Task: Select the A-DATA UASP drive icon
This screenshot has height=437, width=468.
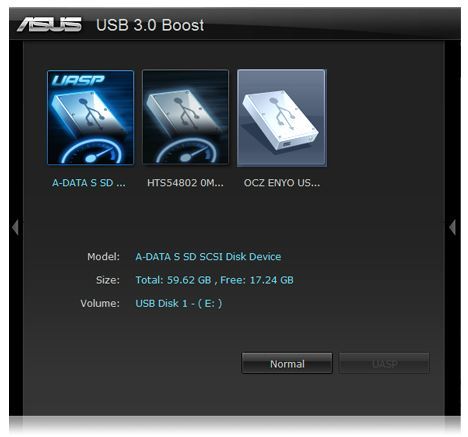Action: tap(90, 117)
